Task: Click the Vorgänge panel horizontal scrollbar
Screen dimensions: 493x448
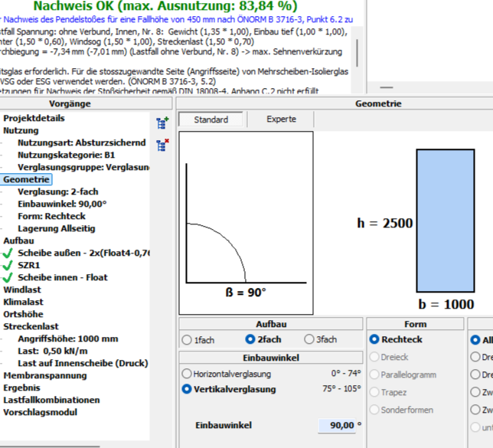Action: (x=50, y=446)
